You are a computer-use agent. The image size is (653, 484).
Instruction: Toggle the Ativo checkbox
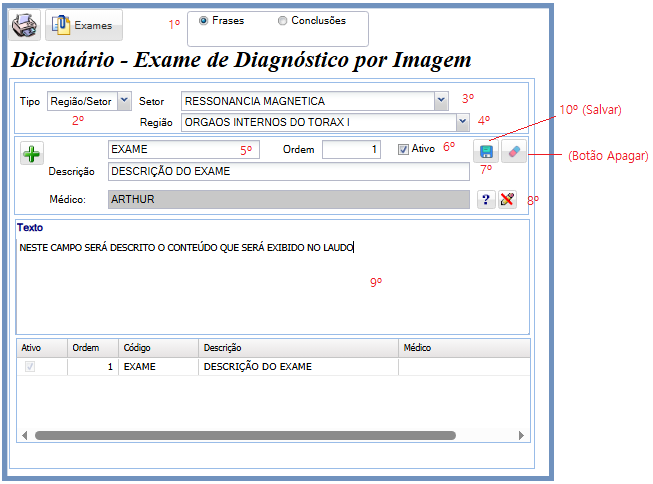tap(403, 150)
